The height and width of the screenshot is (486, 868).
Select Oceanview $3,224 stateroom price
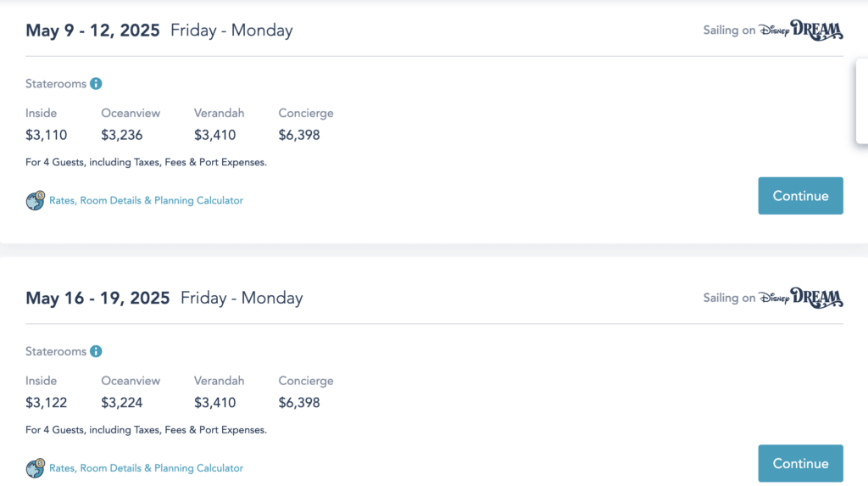click(122, 402)
